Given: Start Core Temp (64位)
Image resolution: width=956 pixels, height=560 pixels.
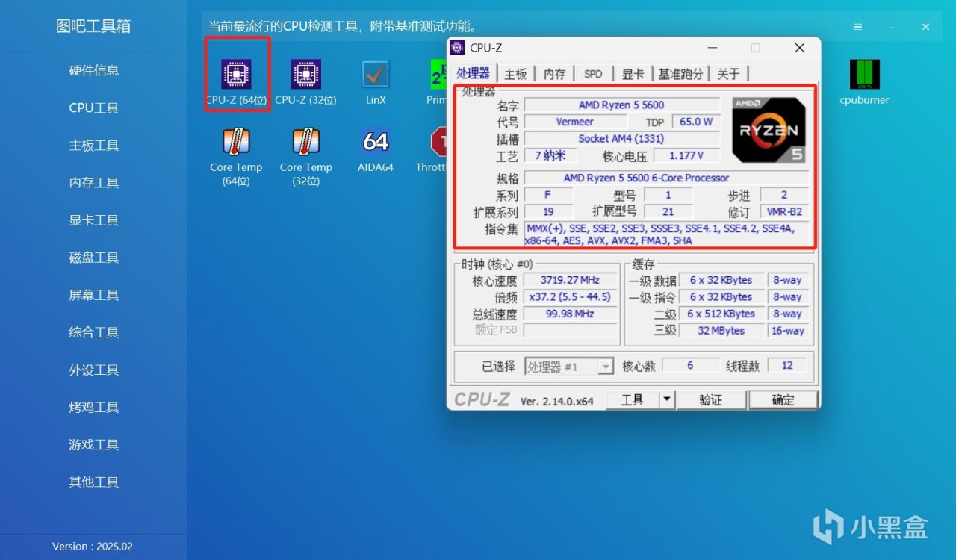Looking at the screenshot, I should tap(236, 157).
